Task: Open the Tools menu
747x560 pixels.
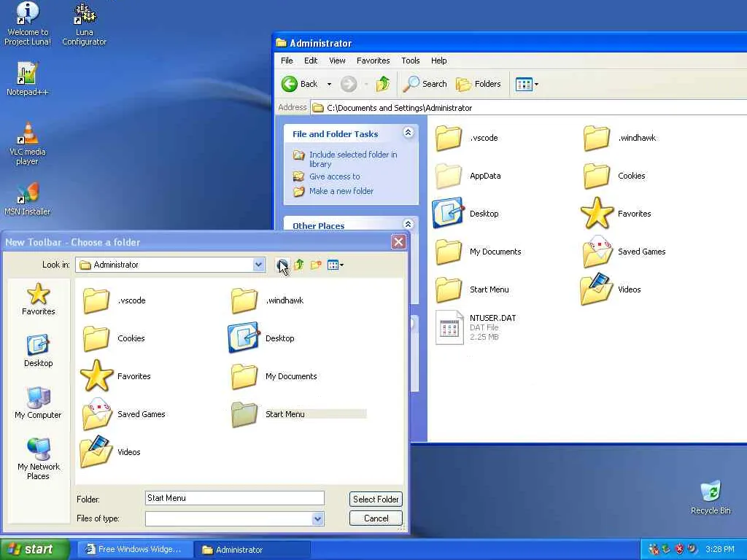Action: (410, 61)
